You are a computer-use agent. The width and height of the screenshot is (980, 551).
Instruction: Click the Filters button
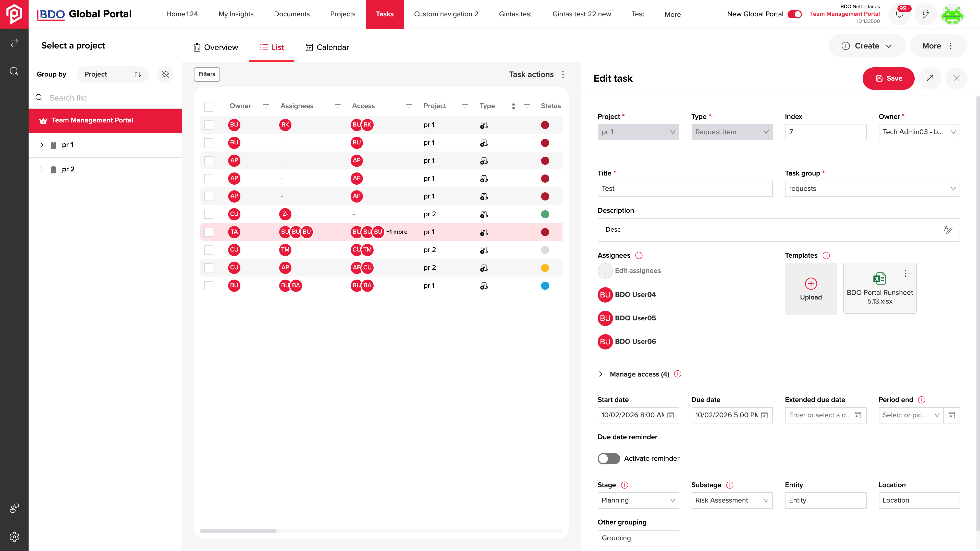[206, 74]
